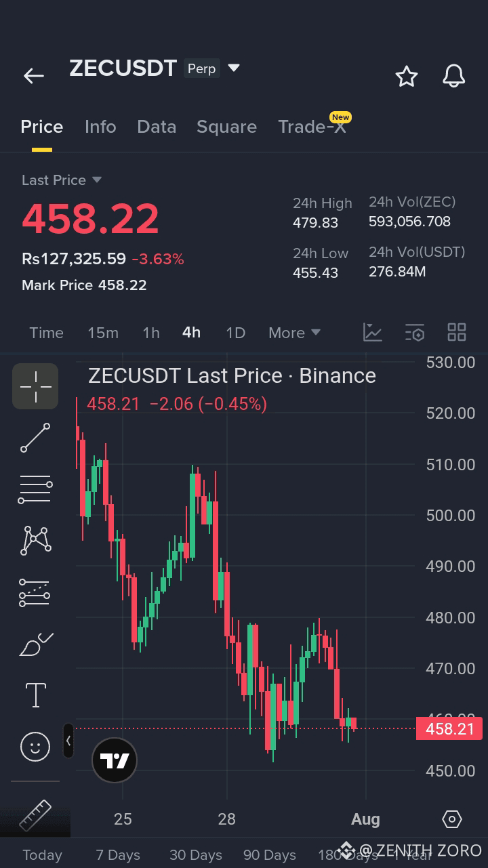Viewport: 488px width, 868px height.
Task: Select the 7 Days range
Action: tap(118, 855)
